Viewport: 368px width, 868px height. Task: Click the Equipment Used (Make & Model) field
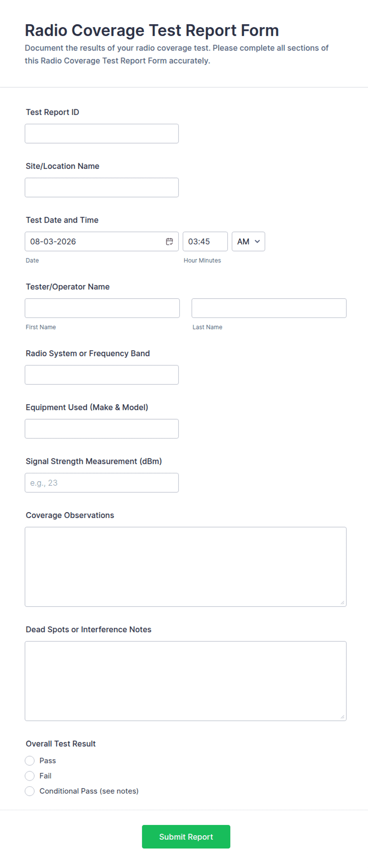point(102,429)
